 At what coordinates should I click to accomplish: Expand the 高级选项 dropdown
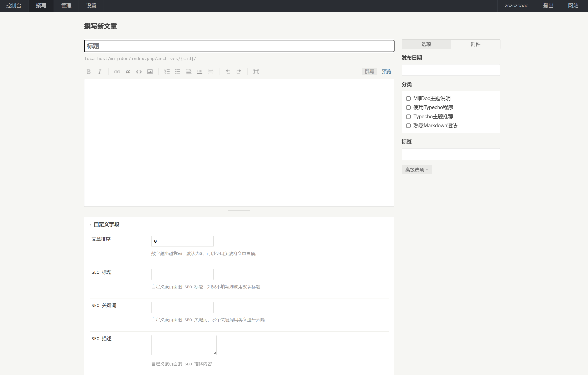coord(417,170)
